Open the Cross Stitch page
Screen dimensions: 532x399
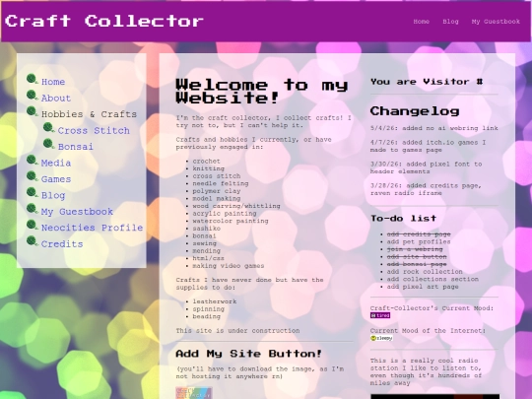94,131
